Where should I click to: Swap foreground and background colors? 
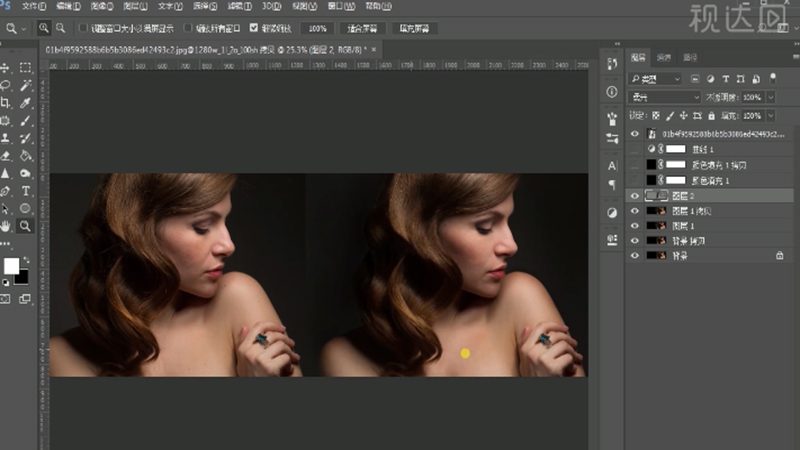click(x=26, y=260)
